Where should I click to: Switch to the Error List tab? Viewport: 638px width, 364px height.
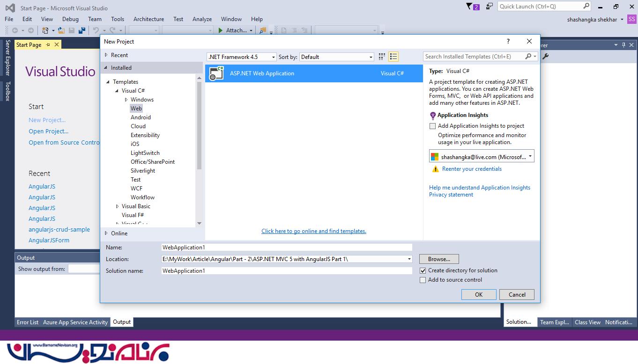click(x=28, y=322)
